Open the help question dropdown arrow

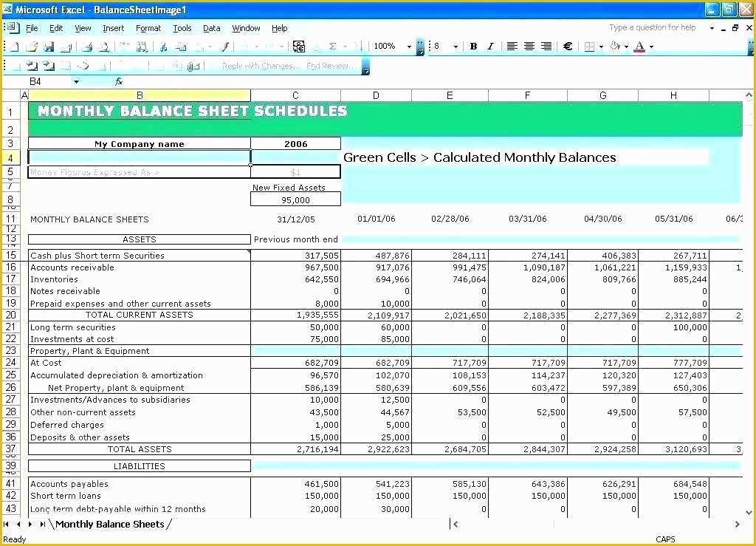click(x=712, y=28)
